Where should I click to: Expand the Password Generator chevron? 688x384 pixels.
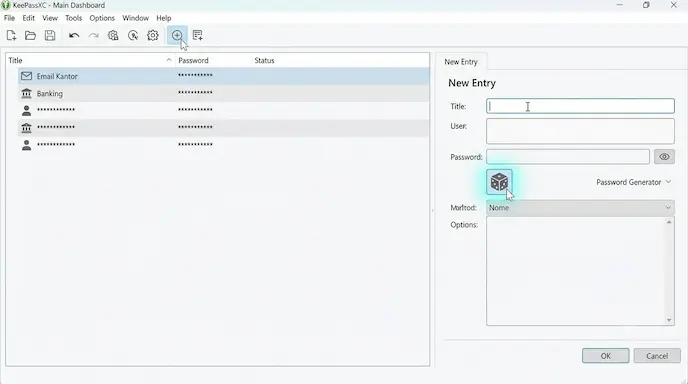coord(668,182)
